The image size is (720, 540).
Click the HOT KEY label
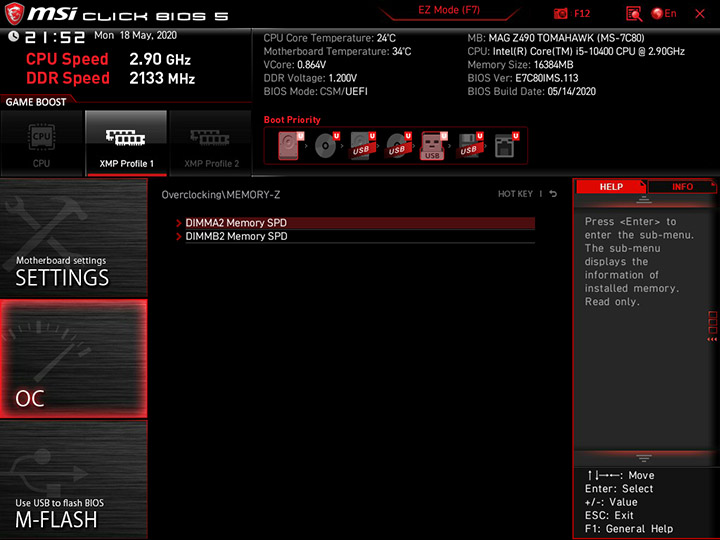pyautogui.click(x=515, y=194)
